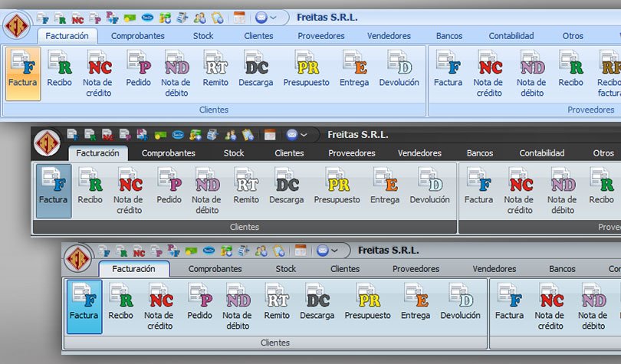
Task: Click the mail icon in the blue-theme window toolbar
Action: pyautogui.click(x=261, y=18)
